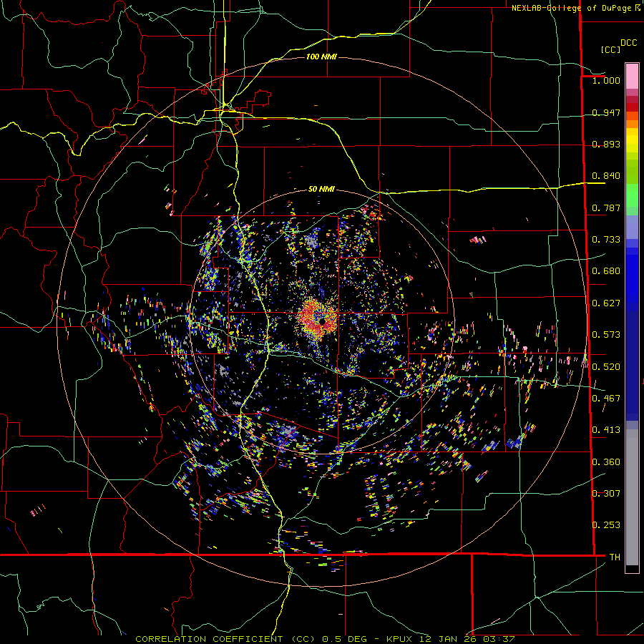
Task: Click the TH threshold label
Action: point(615,557)
